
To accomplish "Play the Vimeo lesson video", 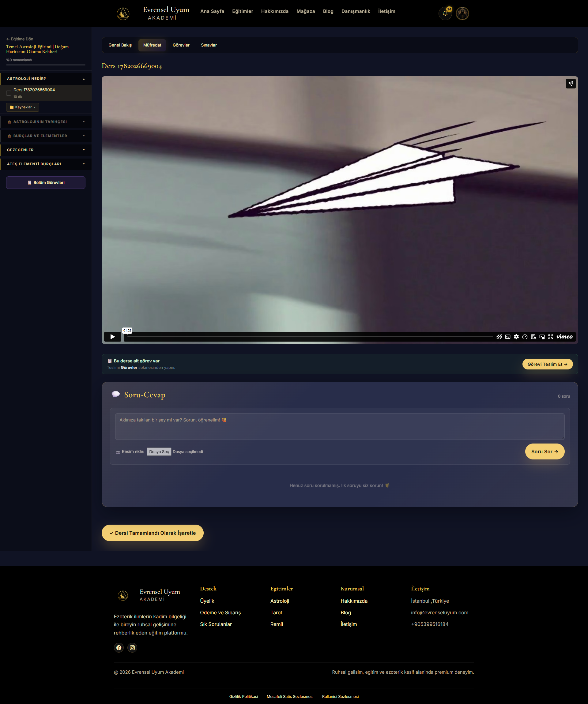I will click(x=112, y=337).
